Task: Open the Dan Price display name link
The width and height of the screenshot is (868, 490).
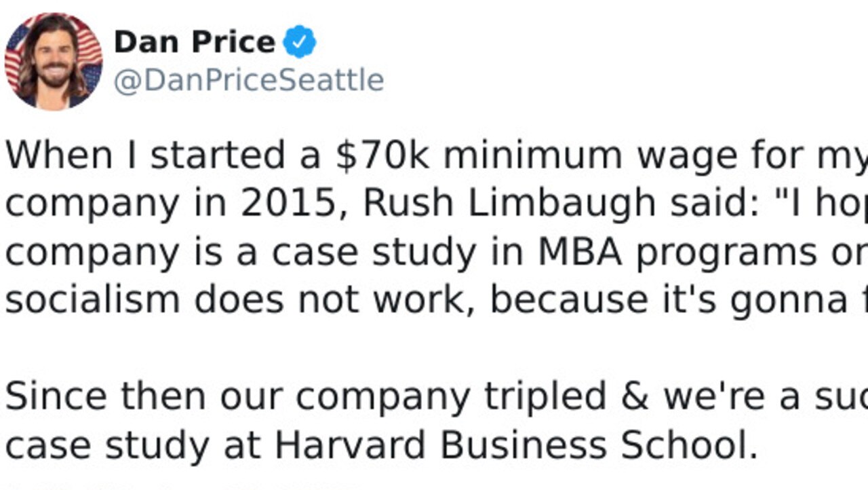Action: pyautogui.click(x=194, y=43)
